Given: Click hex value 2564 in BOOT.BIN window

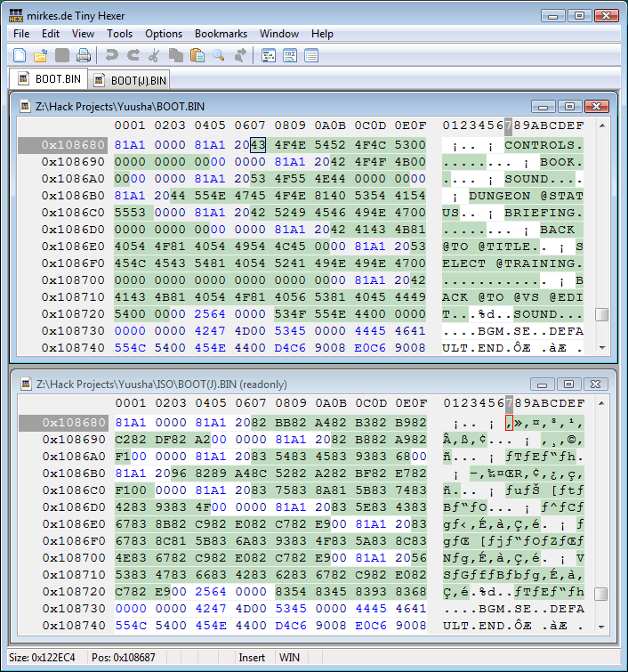Looking at the screenshot, I should [210, 314].
